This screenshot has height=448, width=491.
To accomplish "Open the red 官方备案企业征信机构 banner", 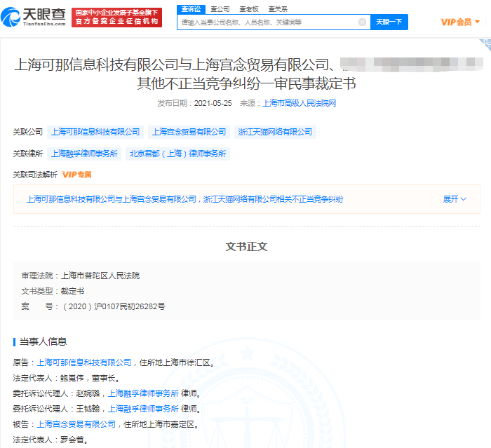I will click(x=117, y=18).
